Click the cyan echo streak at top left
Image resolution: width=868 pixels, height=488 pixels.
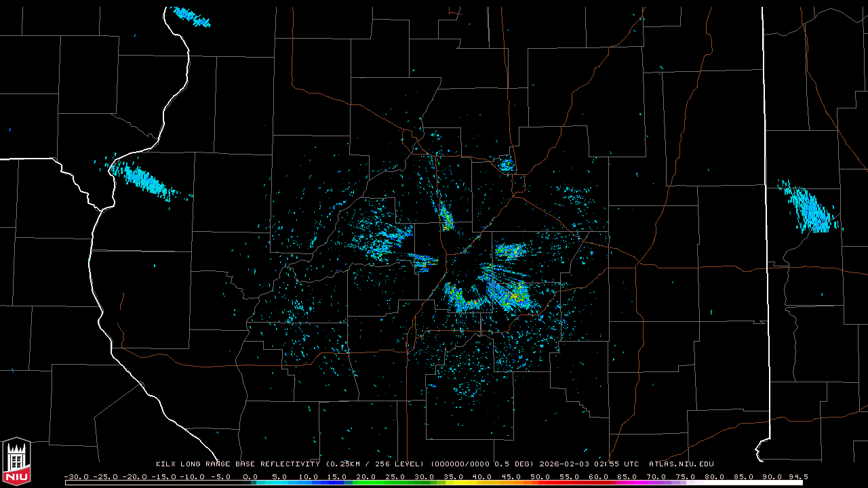click(191, 17)
